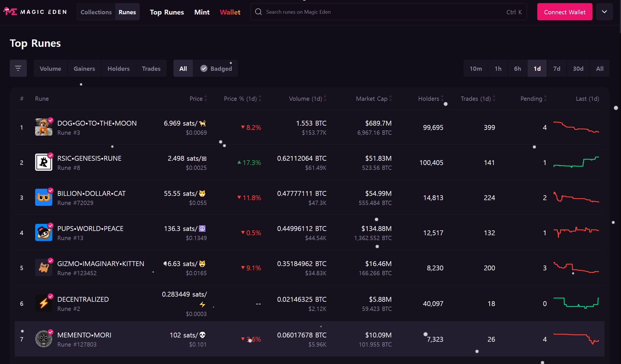This screenshot has width=621, height=364.
Task: Click the skull symbol beside 102 sats
Action: [x=202, y=335]
